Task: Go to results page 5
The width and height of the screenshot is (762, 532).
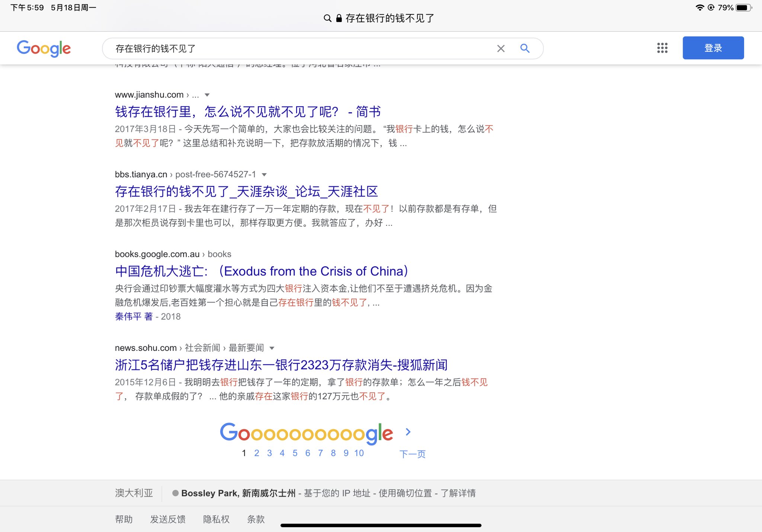Action: tap(295, 453)
